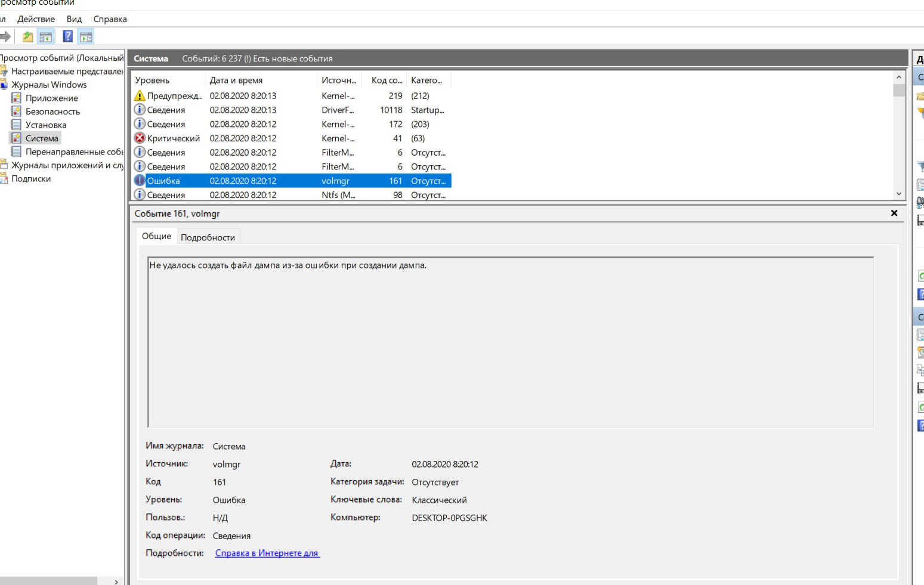This screenshot has width=924, height=585.
Task: Select Подписки in the tree
Action: coord(31,179)
